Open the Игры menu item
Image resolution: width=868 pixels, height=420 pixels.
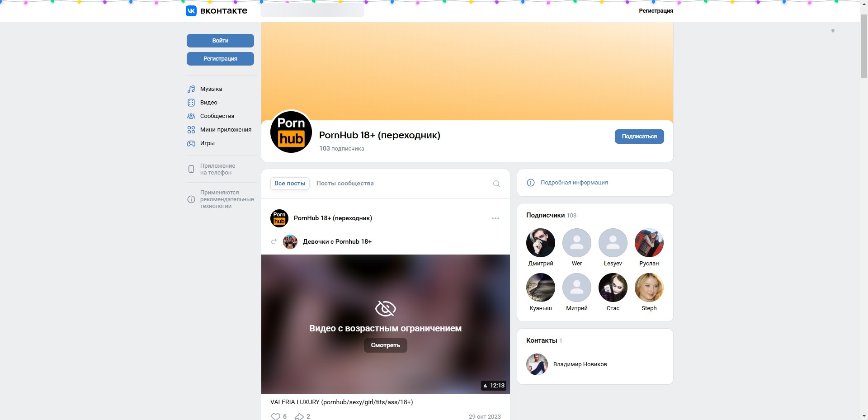pyautogui.click(x=208, y=143)
